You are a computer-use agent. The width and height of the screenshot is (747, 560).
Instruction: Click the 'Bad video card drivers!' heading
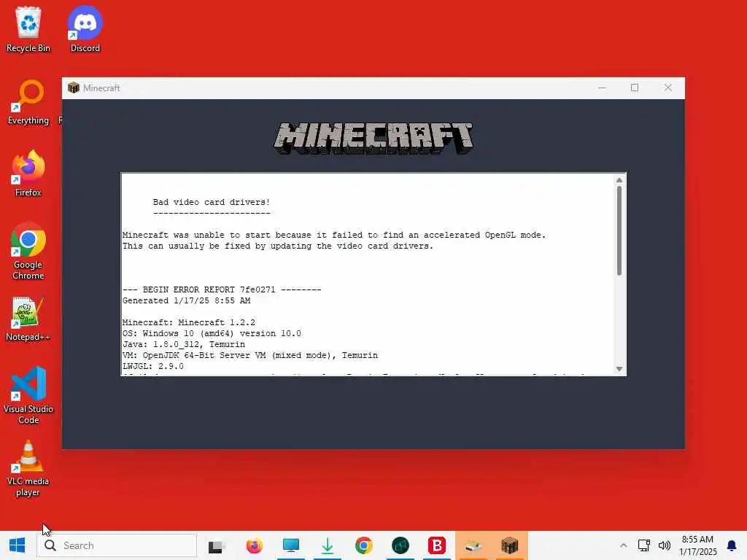click(212, 202)
